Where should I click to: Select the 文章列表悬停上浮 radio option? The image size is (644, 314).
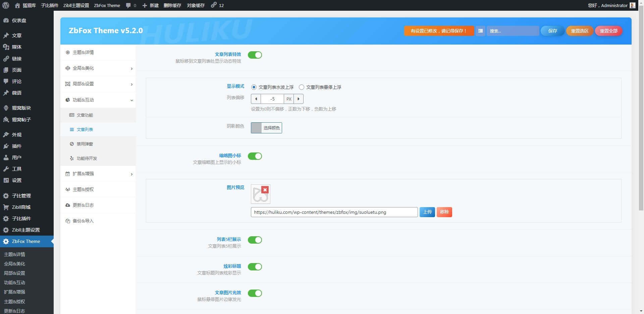click(x=302, y=87)
